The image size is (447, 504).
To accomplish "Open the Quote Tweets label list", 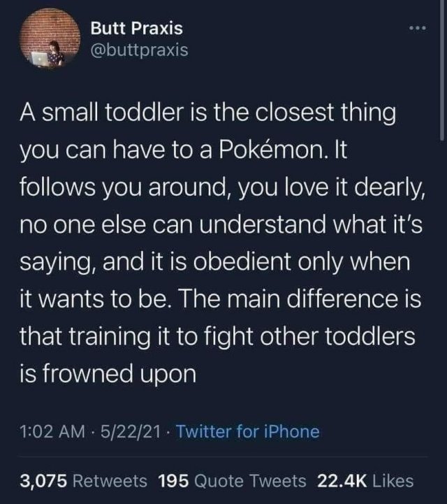I will coord(250,480).
